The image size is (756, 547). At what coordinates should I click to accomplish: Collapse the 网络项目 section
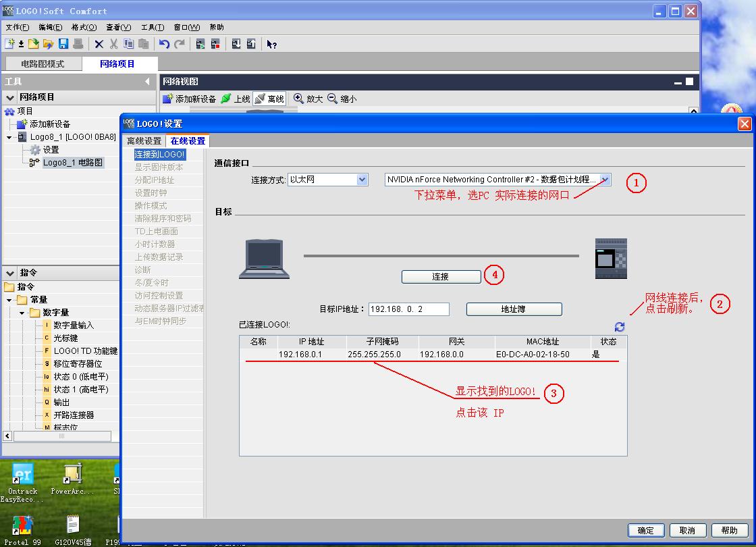[10, 97]
